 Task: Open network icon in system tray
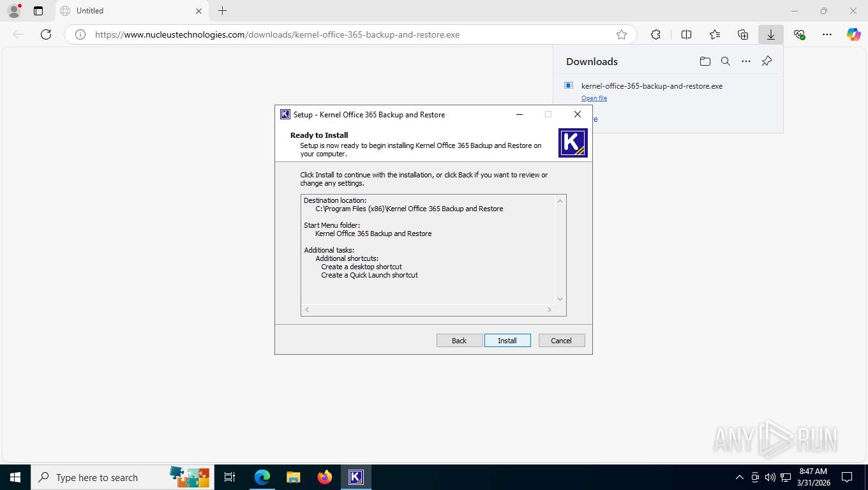pyautogui.click(x=786, y=477)
